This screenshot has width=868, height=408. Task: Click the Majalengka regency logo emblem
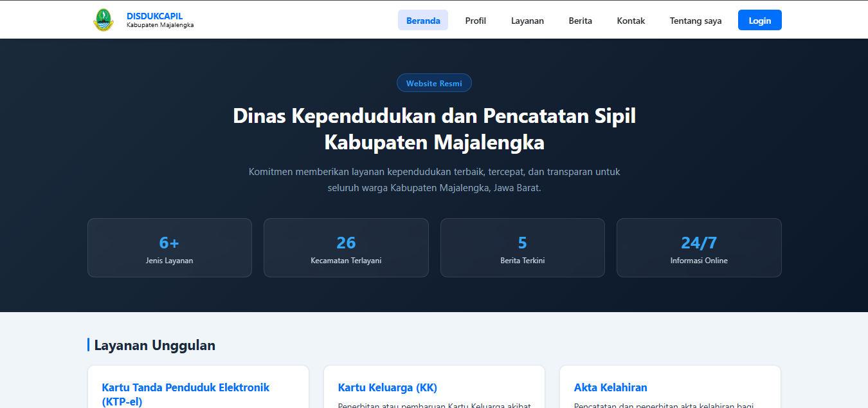[x=103, y=20]
